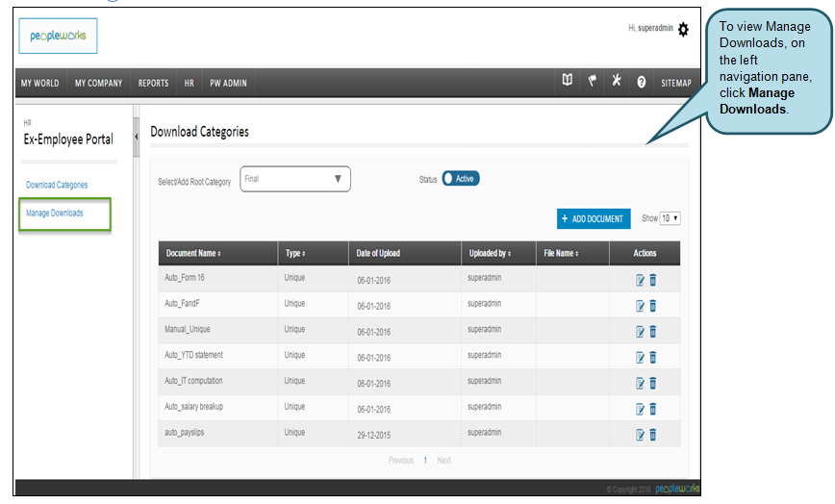The image size is (835, 504).
Task: Delete the Auto_FandF document
Action: pos(653,306)
